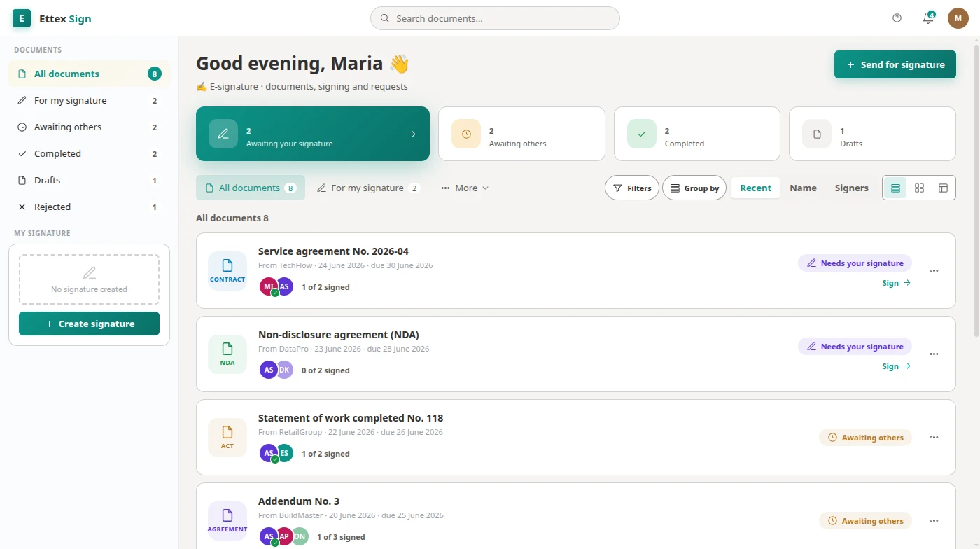The height and width of the screenshot is (549, 980).
Task: Focus the Search documents field
Action: (495, 18)
